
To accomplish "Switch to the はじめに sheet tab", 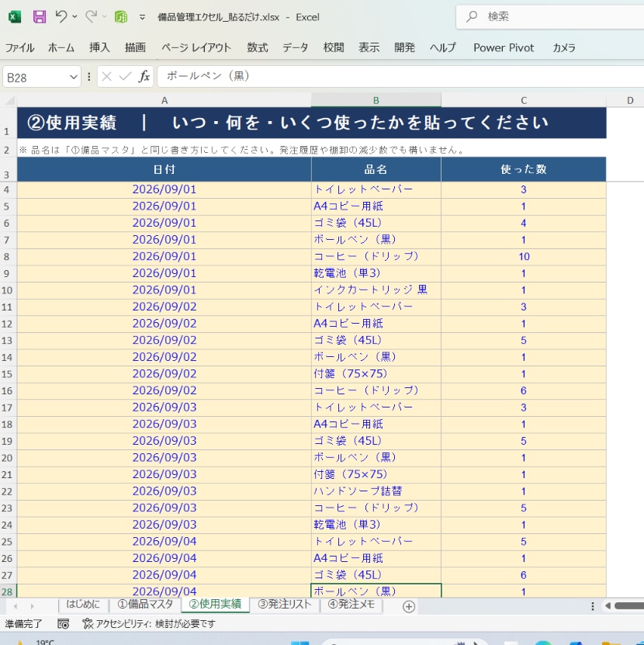I will (x=83, y=605).
